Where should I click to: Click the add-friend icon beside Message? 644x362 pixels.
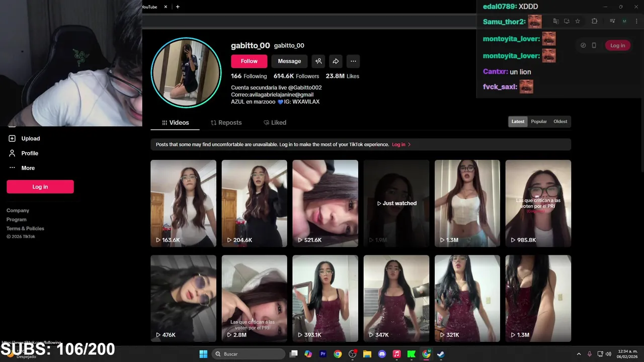pos(318,61)
